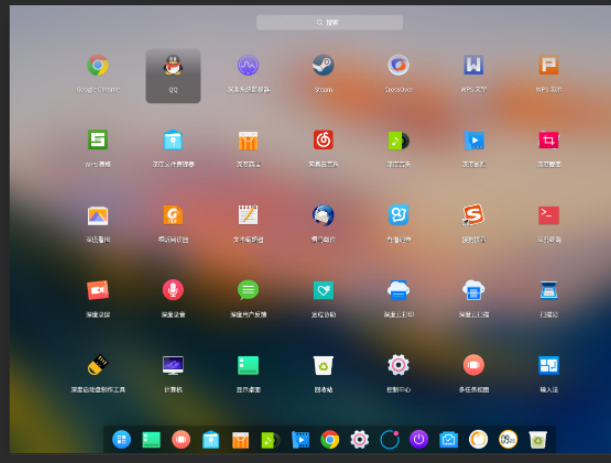Screen dimensions: 611x463
Task: Open the cloud scan app
Action: click(473, 290)
